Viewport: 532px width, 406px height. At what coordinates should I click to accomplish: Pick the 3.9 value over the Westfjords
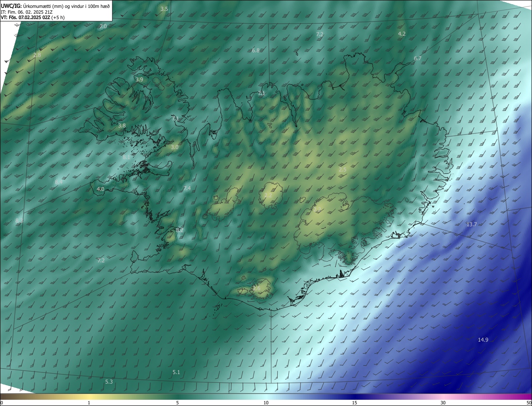click(x=139, y=79)
